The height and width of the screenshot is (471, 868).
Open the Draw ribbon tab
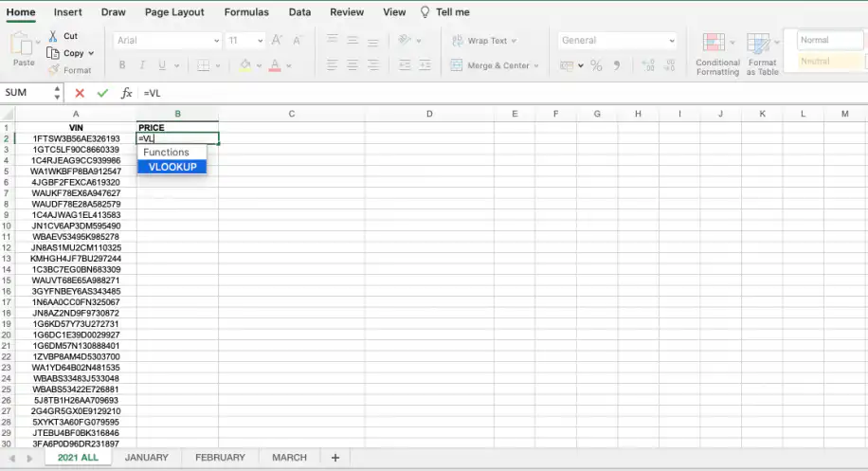pos(114,12)
